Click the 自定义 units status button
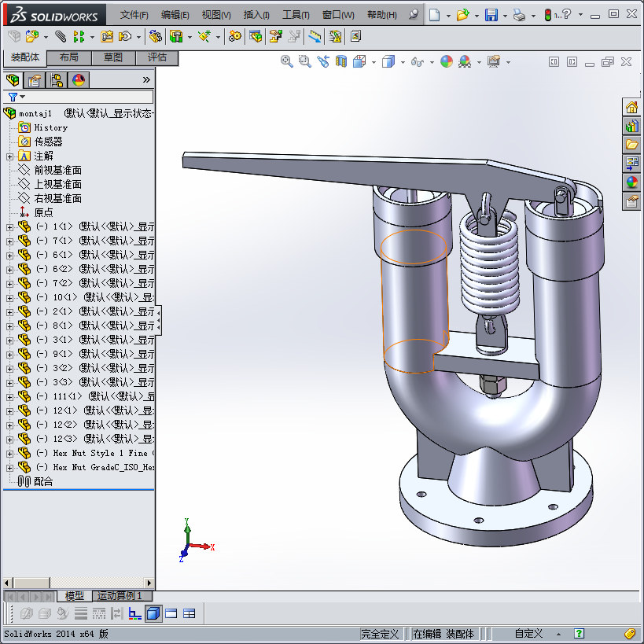Image resolution: width=644 pixels, height=644 pixels. tap(528, 634)
